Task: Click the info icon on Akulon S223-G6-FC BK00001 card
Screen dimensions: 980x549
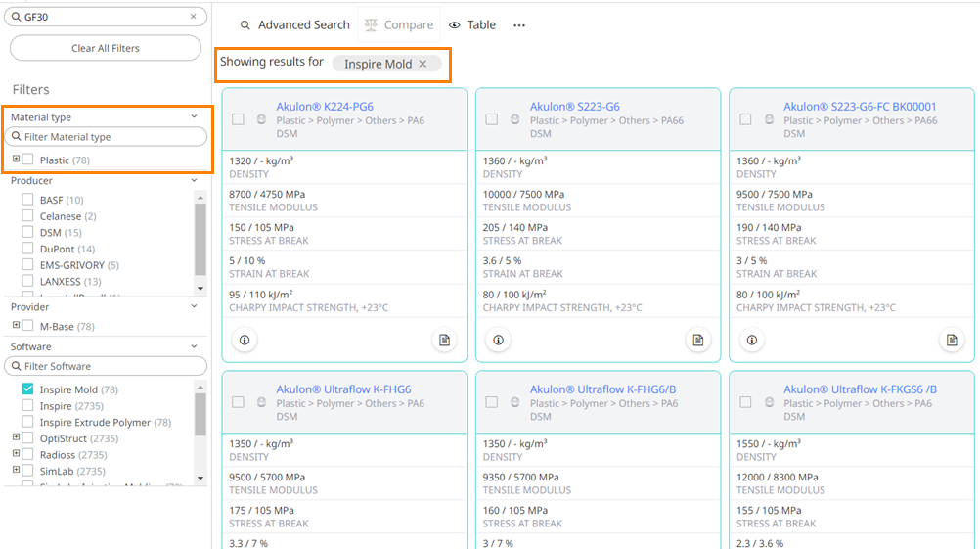Action: point(751,341)
